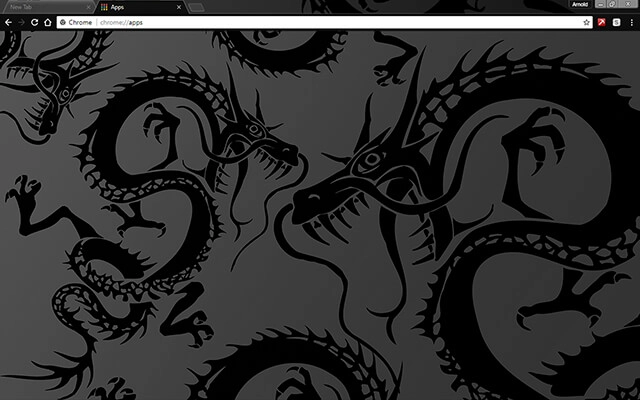The width and height of the screenshot is (640, 400).
Task: Reload the current page
Action: point(35,22)
